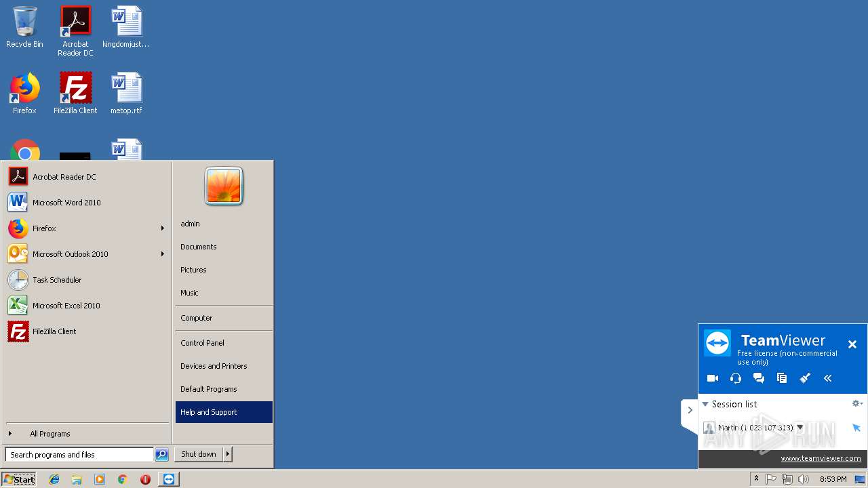Open Help and Support
Viewport: 868px width, 488px height.
224,412
